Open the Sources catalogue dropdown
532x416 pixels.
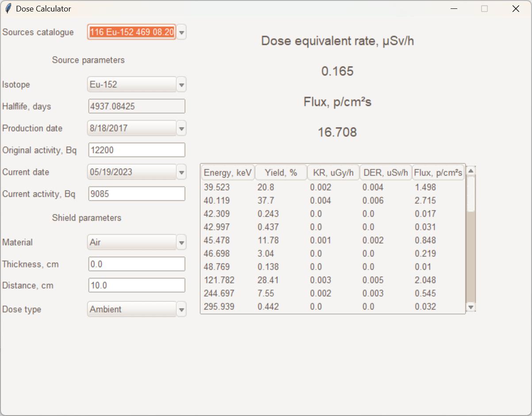(x=181, y=32)
